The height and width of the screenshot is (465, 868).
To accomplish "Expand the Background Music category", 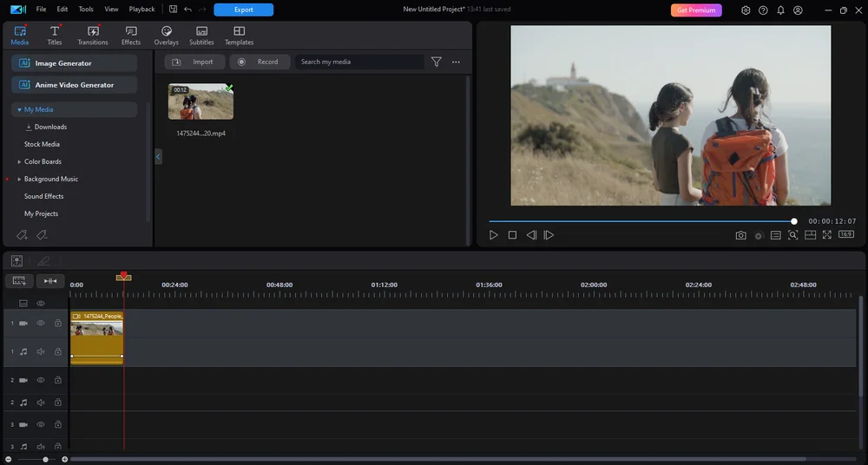I will click(19, 179).
